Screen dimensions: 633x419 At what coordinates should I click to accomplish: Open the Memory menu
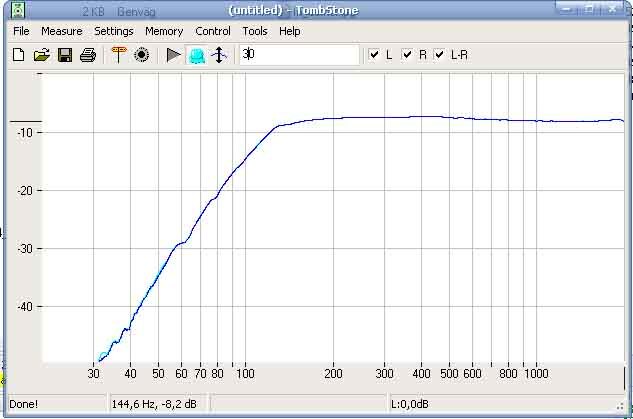164,31
